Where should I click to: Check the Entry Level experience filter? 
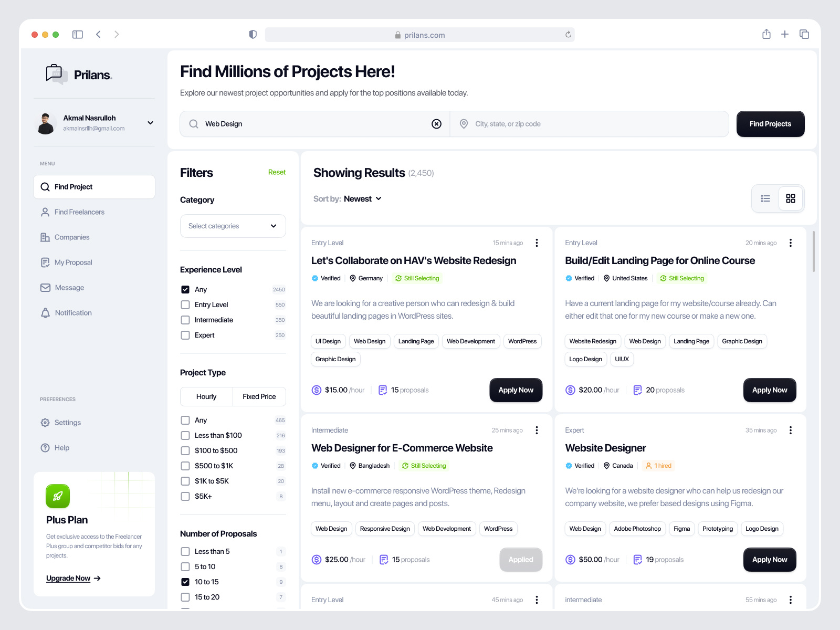tap(185, 304)
